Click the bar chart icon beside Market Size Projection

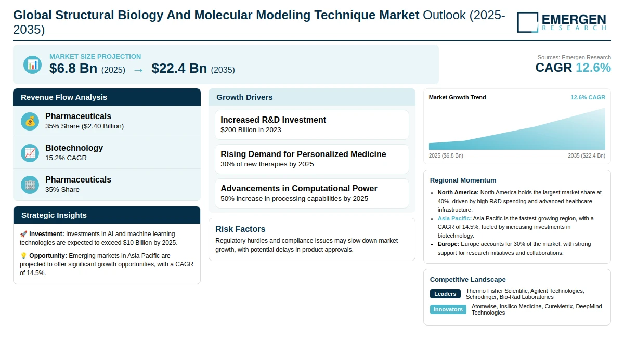click(32, 64)
